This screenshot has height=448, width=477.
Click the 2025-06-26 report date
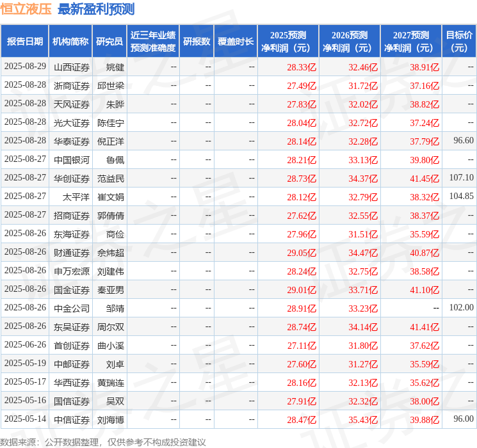pos(25,344)
